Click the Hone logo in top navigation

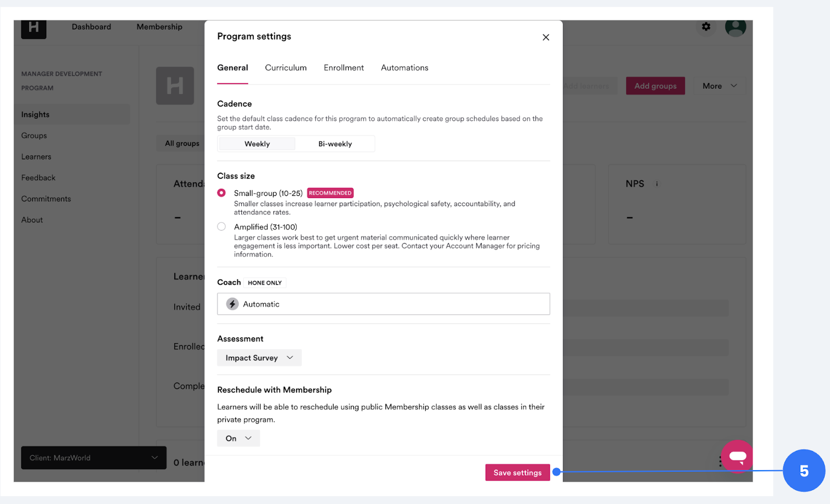tap(33, 29)
